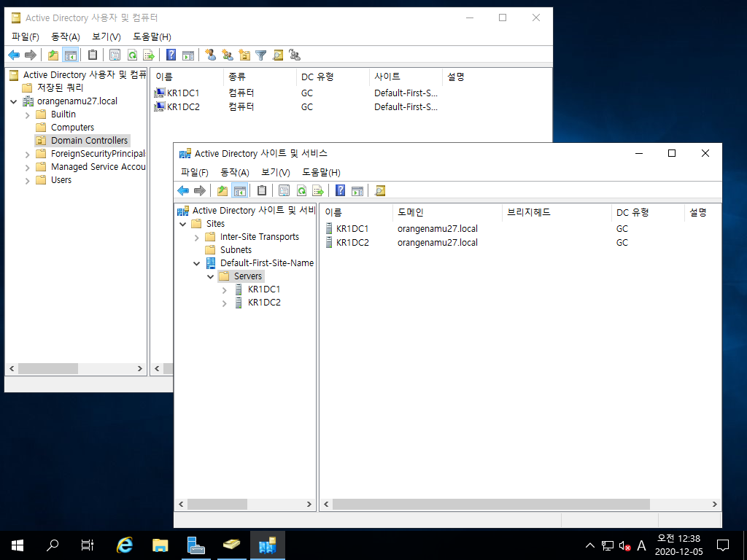
Task: Open Properties icon in Sites and Services toolbar
Action: point(284,191)
